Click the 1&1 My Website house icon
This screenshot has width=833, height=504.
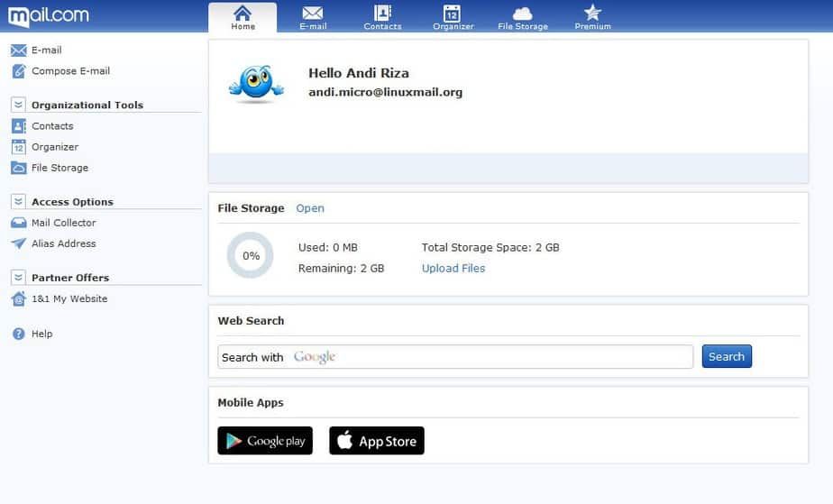18,298
